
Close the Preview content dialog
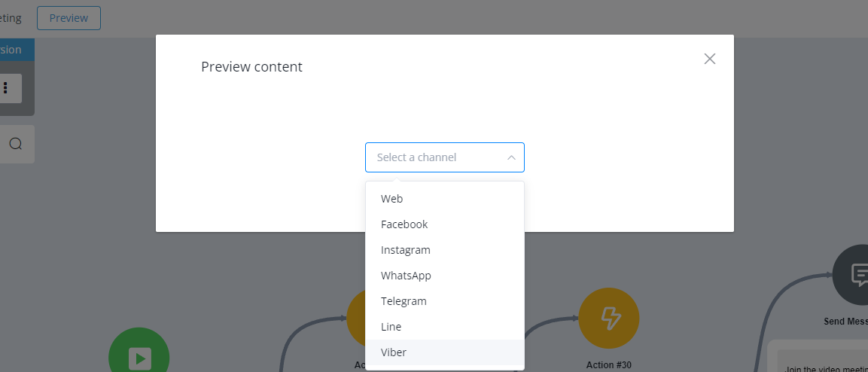(710, 59)
